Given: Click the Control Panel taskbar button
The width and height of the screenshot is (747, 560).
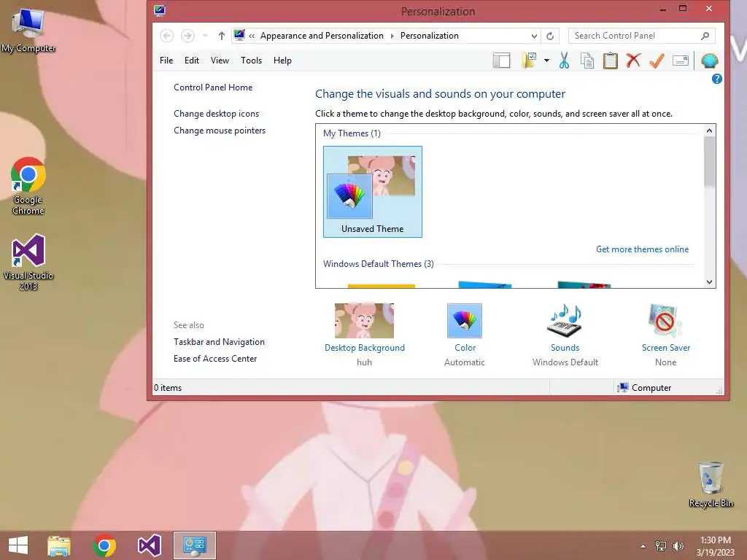Looking at the screenshot, I should tap(194, 545).
